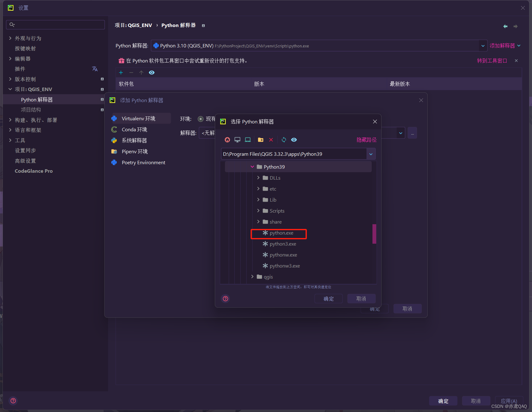The image size is (532, 412).
Task: Dismiss the packaging tool notification banner
Action: point(516,61)
